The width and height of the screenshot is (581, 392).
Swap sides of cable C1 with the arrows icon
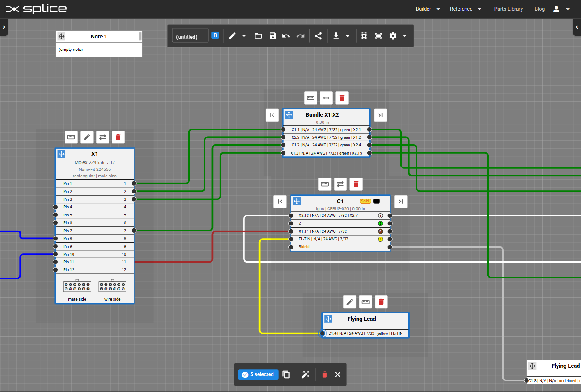point(340,184)
